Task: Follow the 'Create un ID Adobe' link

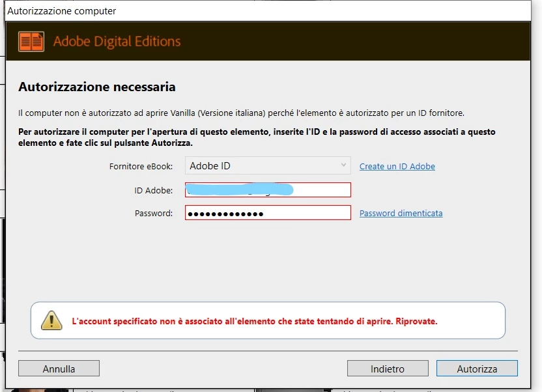Action: 397,167
